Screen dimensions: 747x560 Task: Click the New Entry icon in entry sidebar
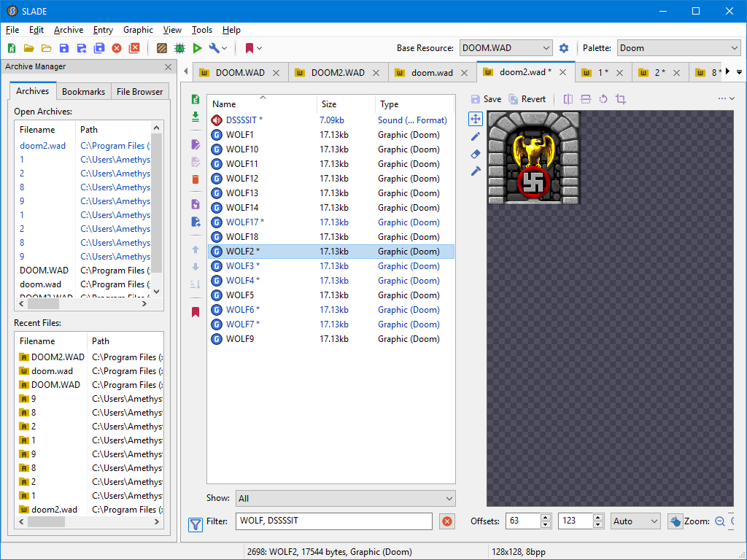pyautogui.click(x=196, y=99)
